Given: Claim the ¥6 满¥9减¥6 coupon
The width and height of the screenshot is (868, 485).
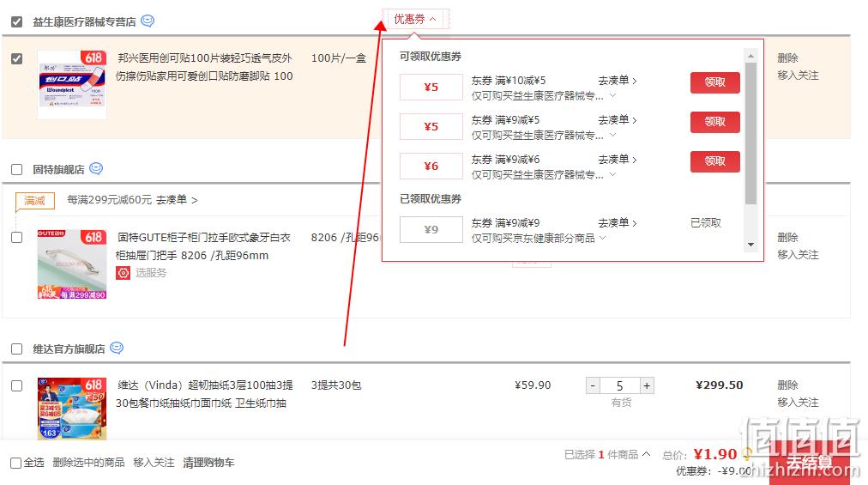Looking at the screenshot, I should click(714, 161).
